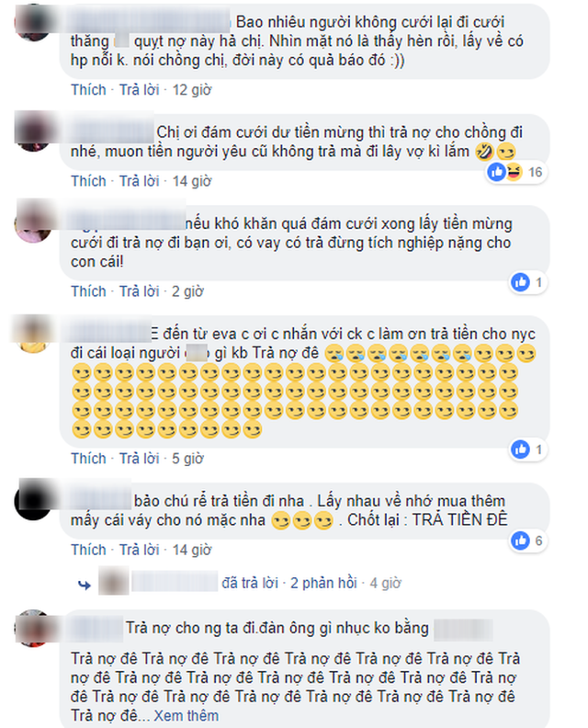Click the reply arrow icon beside nested reply
Screen dimensions: 588x728
[x=85, y=585]
